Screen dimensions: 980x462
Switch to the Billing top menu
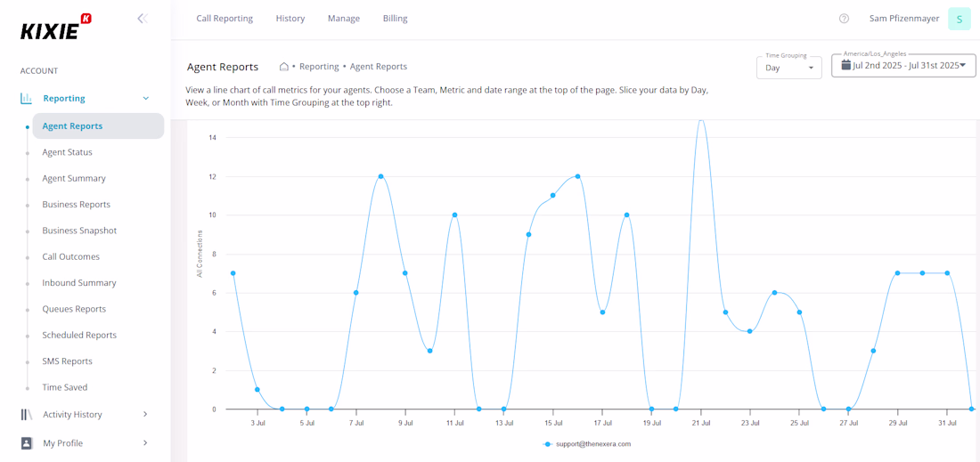(x=395, y=19)
